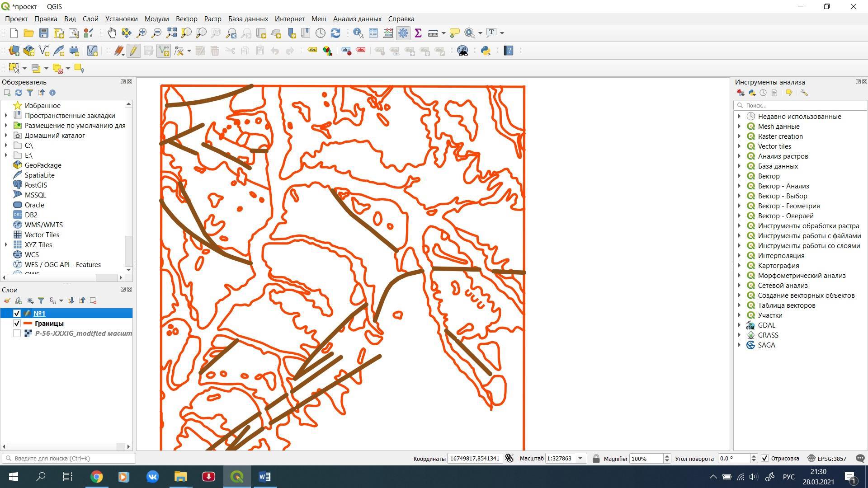Image resolution: width=868 pixels, height=488 pixels.
Task: Open the attribute table icon
Action: (x=373, y=33)
